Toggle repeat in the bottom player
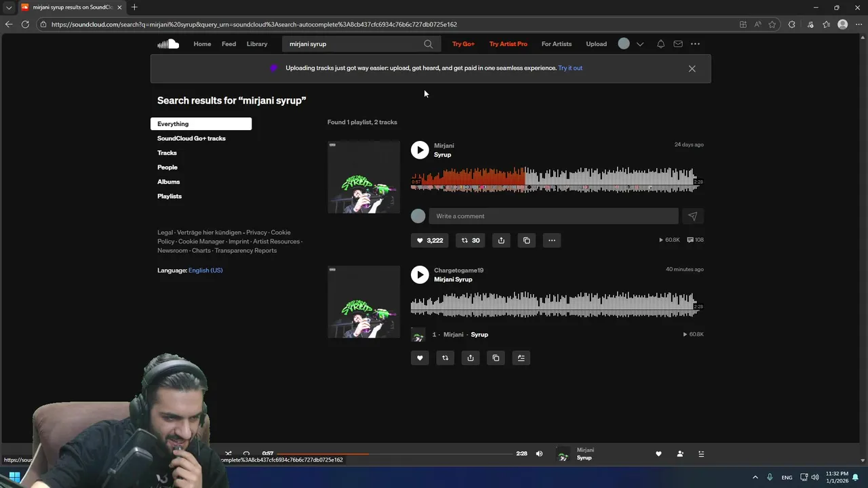 tap(246, 453)
